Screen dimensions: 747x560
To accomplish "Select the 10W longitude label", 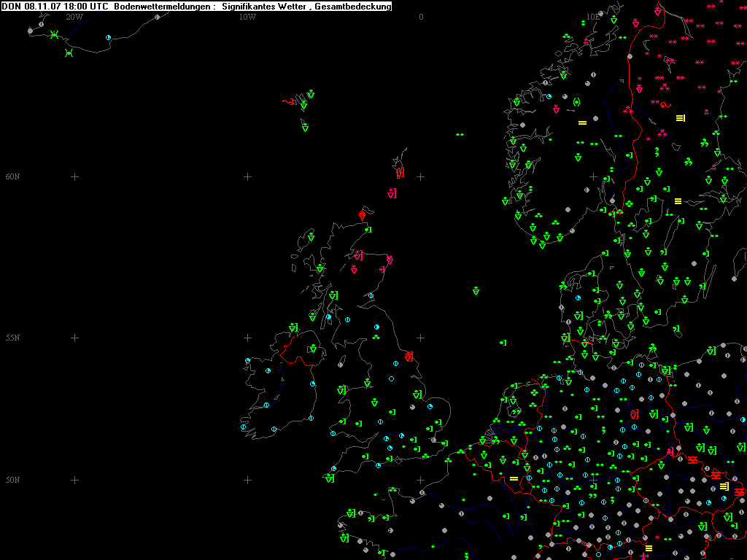I will pyautogui.click(x=247, y=17).
